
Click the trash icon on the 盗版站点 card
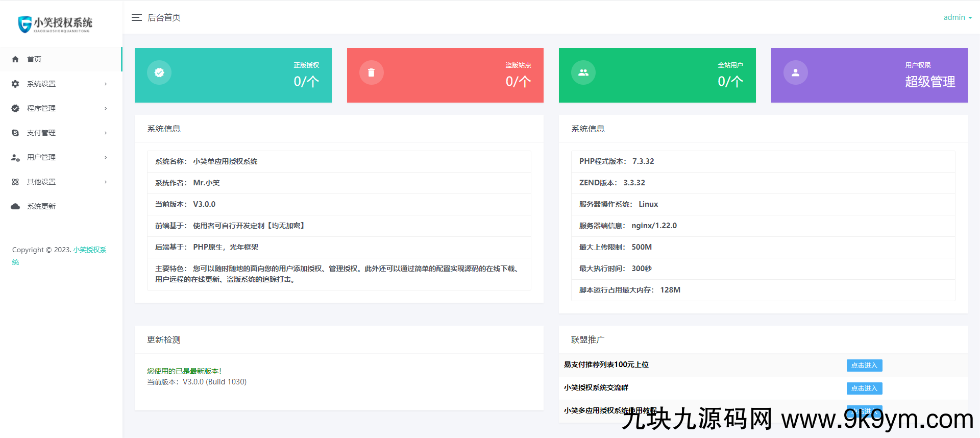[x=371, y=72]
